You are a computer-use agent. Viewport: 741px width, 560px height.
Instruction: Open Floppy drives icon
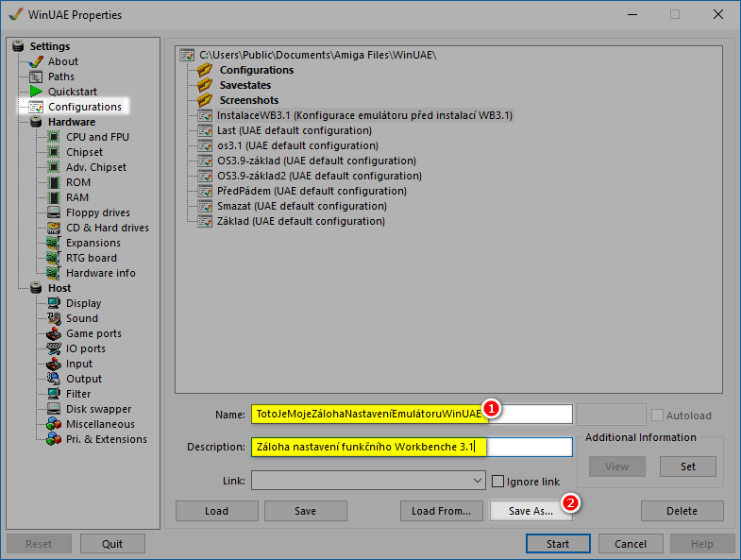(x=54, y=212)
